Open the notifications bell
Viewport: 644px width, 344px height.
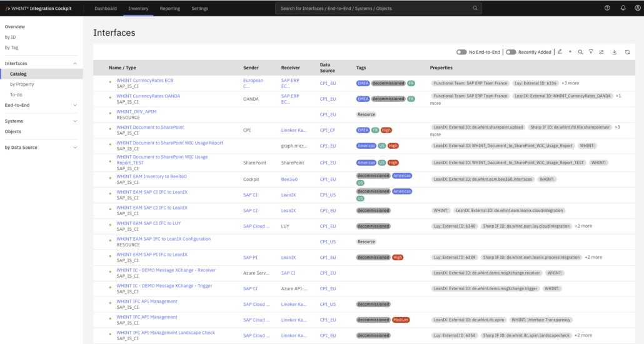pyautogui.click(x=623, y=8)
